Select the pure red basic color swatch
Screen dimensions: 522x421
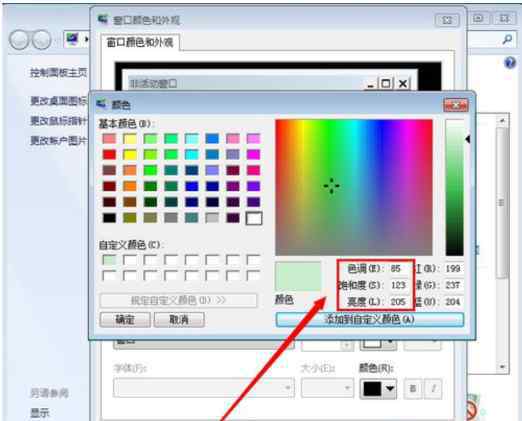(x=109, y=154)
